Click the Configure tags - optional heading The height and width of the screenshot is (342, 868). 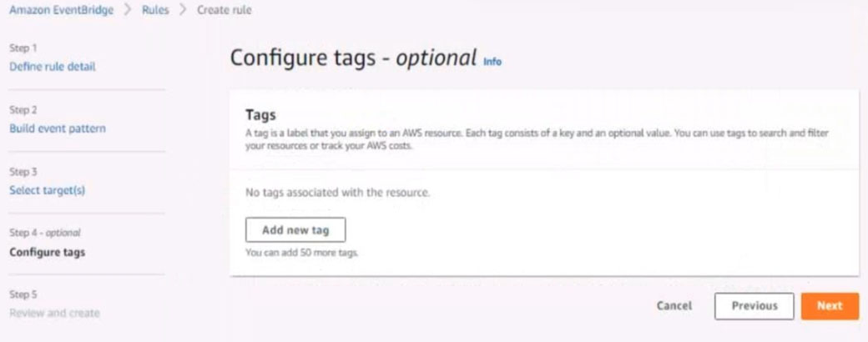pyautogui.click(x=353, y=58)
